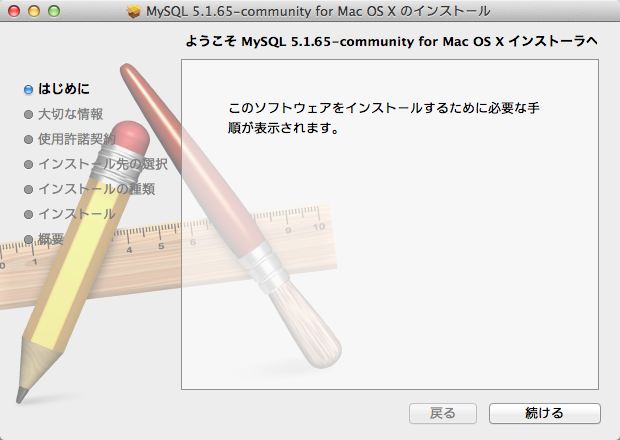
Task: Click the インストールの種類 step bullet
Action: click(28, 189)
